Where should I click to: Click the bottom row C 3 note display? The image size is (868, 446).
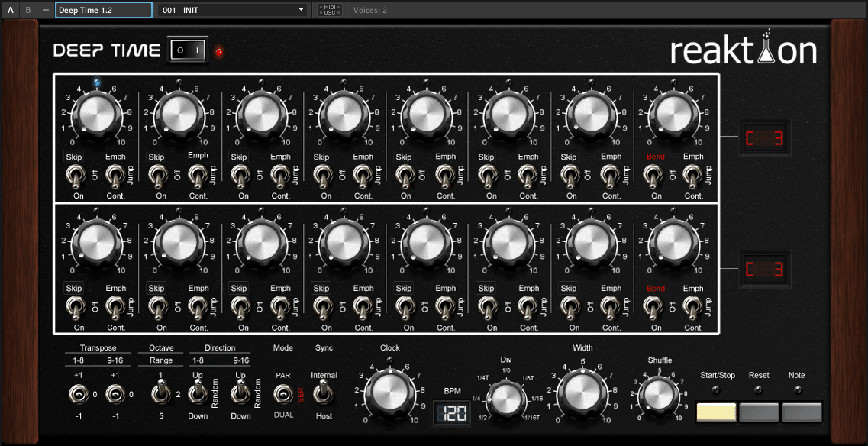click(766, 270)
